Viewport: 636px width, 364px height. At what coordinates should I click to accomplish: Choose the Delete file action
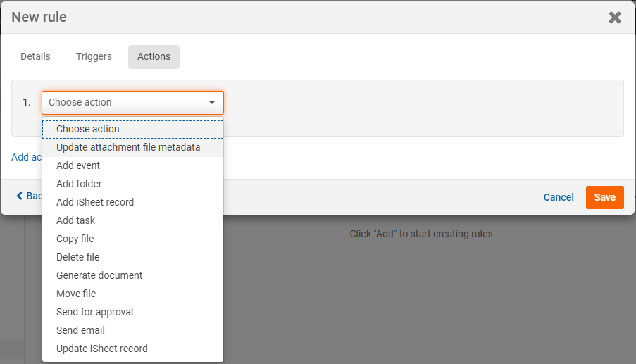coord(78,257)
